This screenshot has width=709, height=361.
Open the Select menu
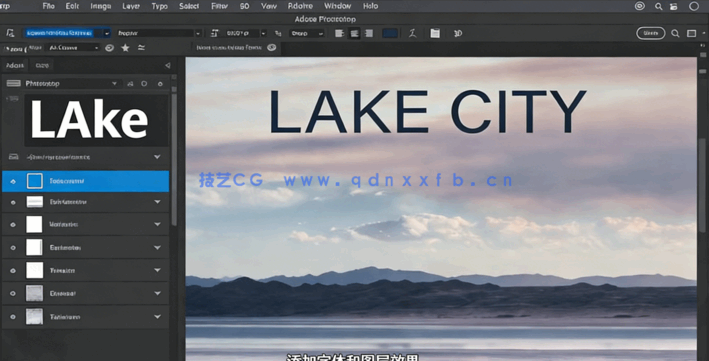coord(189,6)
